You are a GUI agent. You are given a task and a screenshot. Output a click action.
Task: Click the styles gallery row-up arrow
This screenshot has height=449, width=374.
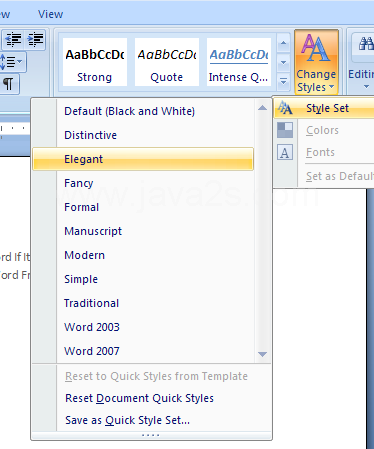point(283,43)
